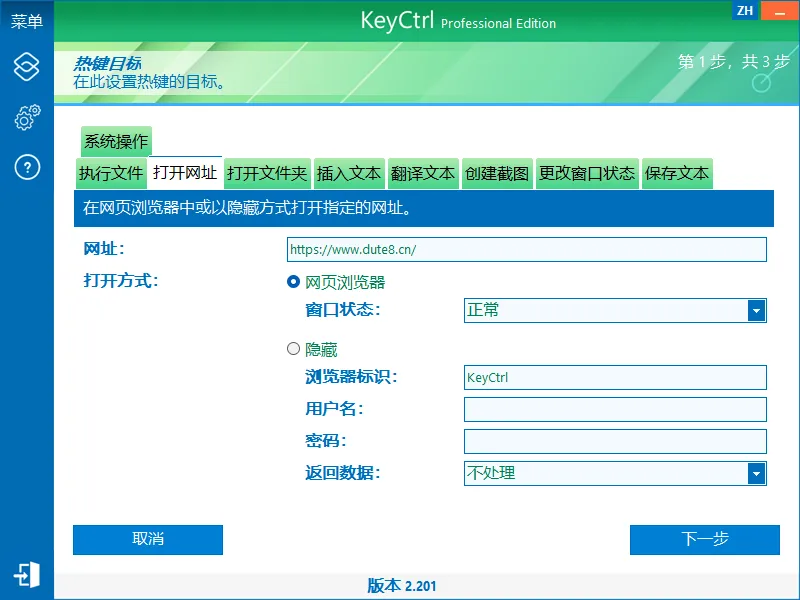Screen dimensions: 800x600
Task: Open the 插入文本 tab
Action: tap(349, 173)
